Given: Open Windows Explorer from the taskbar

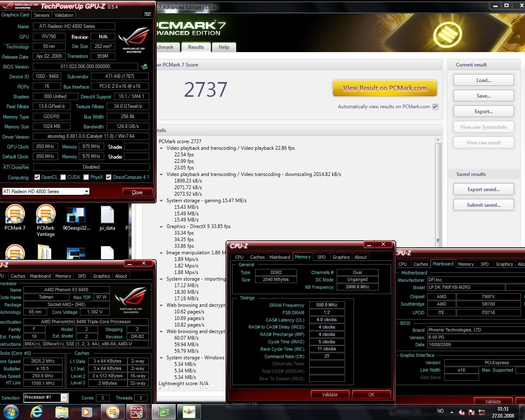Looking at the screenshot, I should pos(62,411).
